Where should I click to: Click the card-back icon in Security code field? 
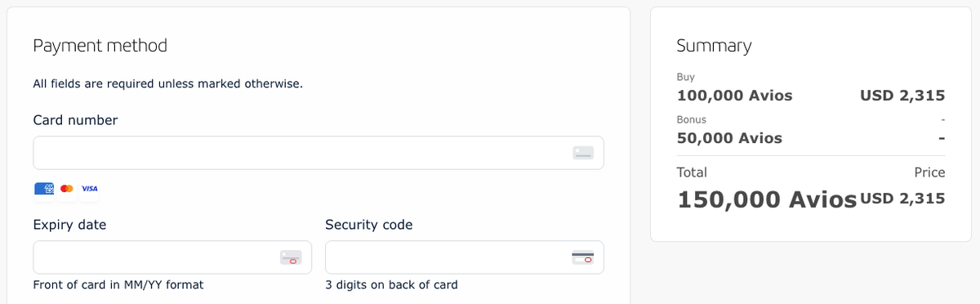tap(582, 257)
